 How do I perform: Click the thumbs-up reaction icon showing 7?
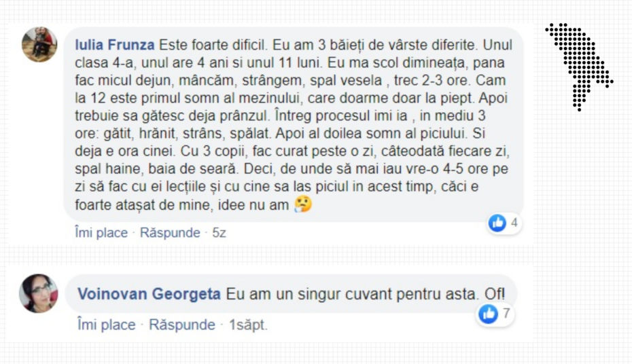pyautogui.click(x=488, y=314)
